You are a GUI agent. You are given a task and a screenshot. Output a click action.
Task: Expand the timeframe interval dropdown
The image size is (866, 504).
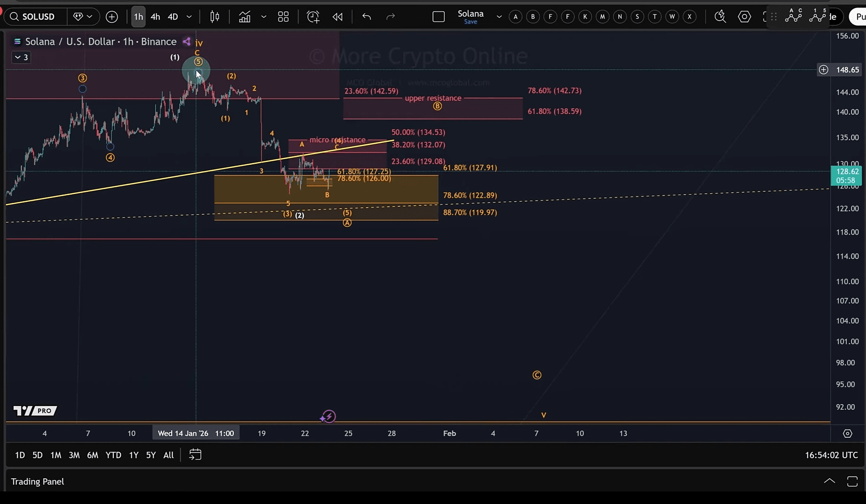tap(189, 17)
